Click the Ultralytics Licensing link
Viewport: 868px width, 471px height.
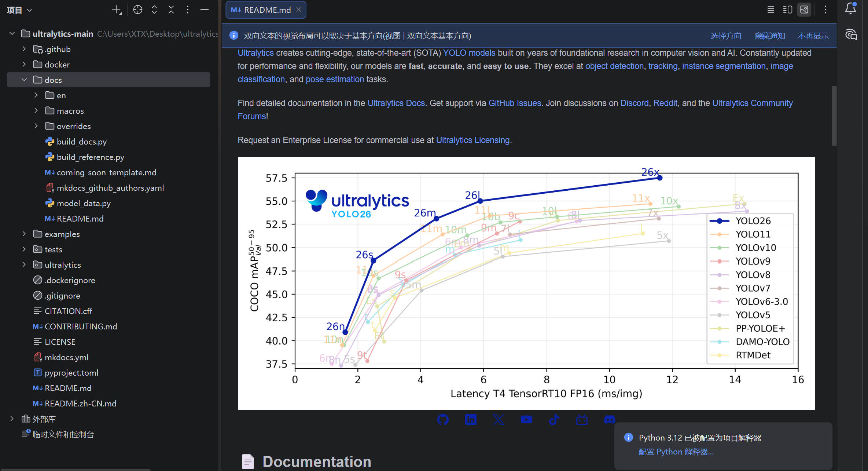click(x=472, y=140)
